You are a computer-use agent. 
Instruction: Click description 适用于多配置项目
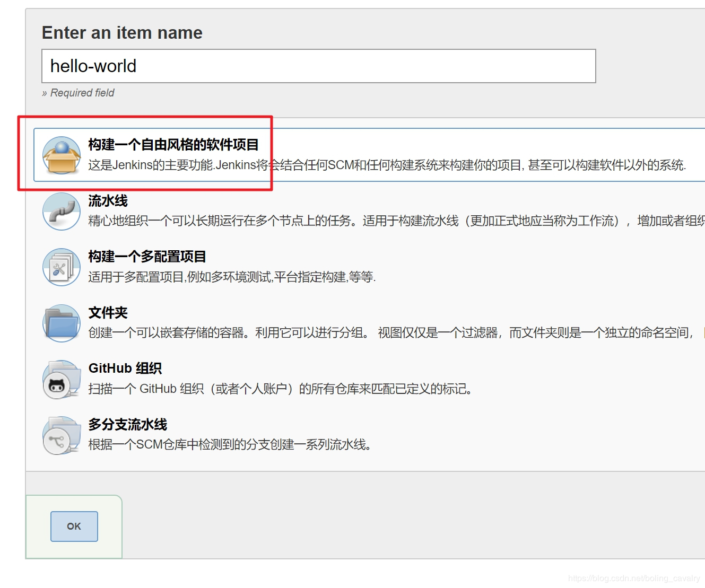232,277
